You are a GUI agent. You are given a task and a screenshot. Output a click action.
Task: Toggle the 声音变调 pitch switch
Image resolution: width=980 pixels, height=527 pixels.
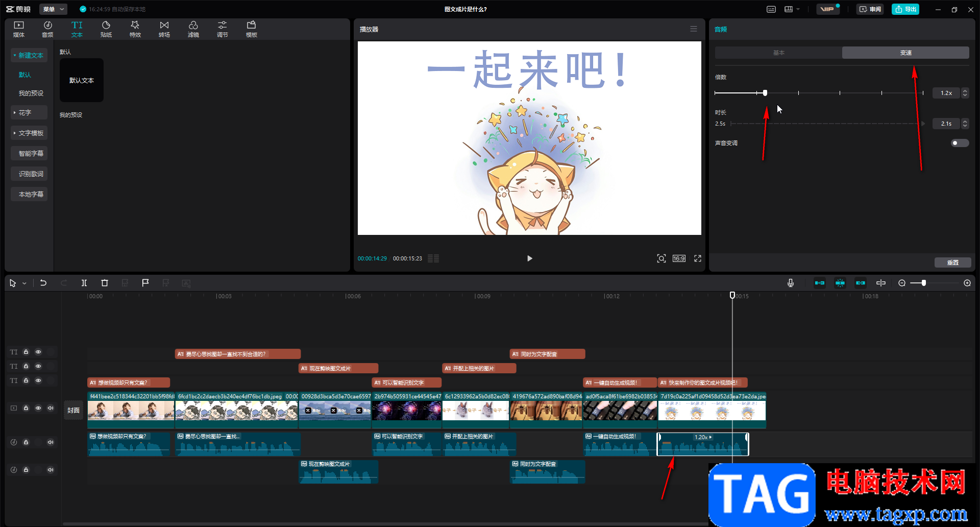[x=960, y=143]
